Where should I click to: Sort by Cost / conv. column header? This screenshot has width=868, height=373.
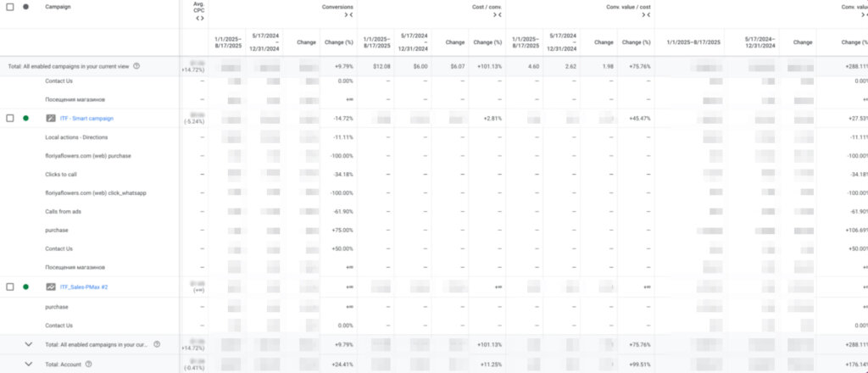(488, 7)
